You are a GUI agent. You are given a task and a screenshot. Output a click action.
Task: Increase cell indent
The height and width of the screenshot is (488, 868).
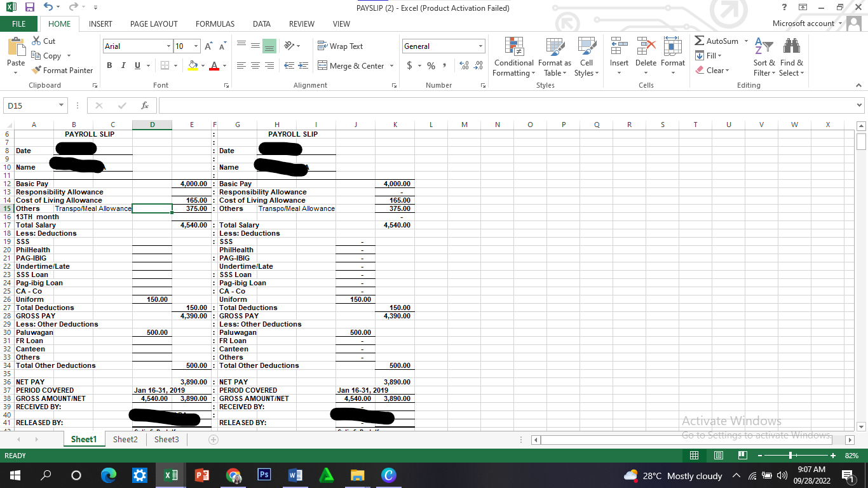tap(303, 66)
